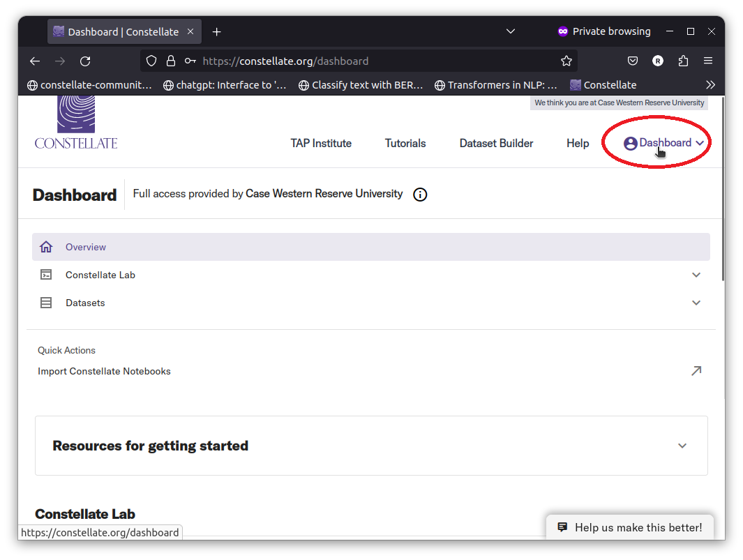
Task: Open the constellate-communit… bookmark
Action: (x=89, y=85)
